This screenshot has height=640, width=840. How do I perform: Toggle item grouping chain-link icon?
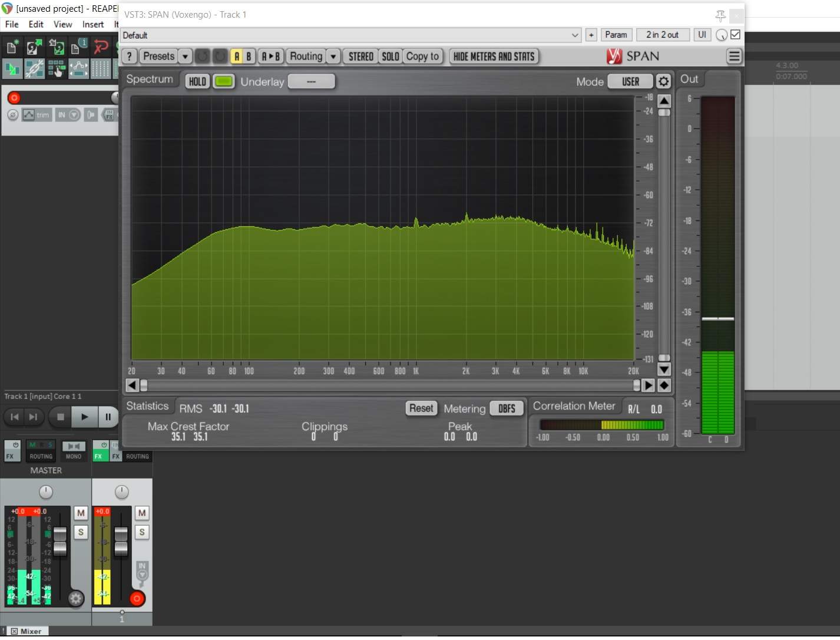[x=34, y=69]
